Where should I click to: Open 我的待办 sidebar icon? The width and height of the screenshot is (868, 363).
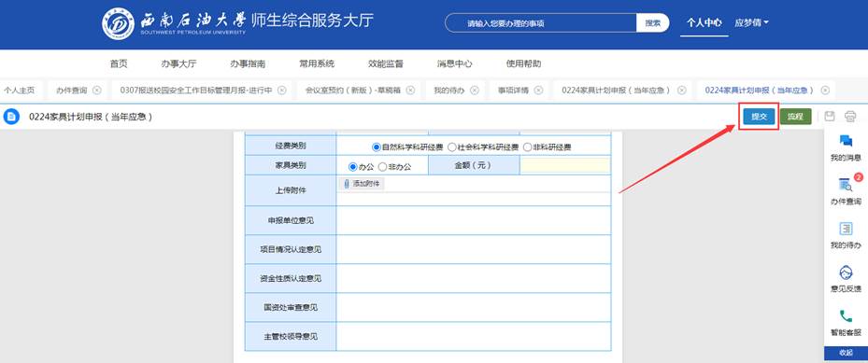click(x=846, y=229)
